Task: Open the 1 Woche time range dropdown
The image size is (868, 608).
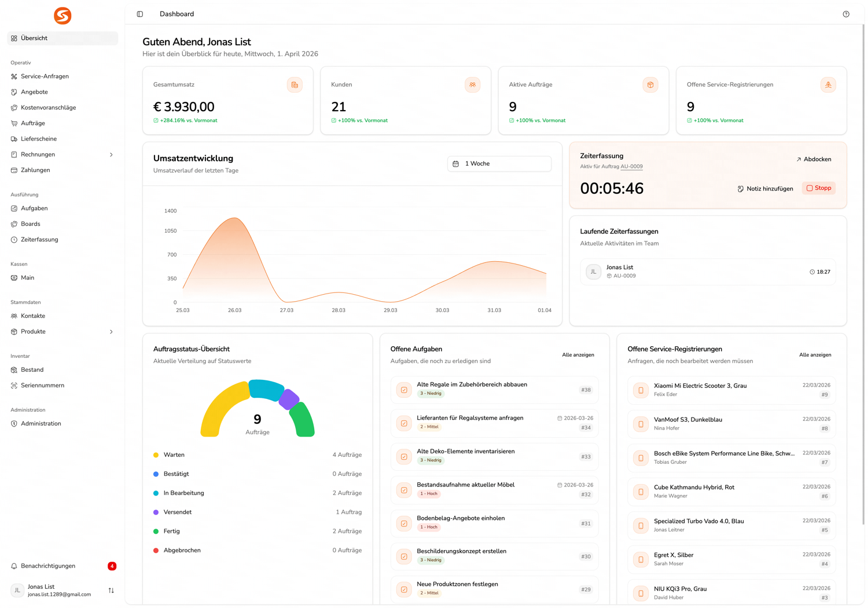Action: [499, 164]
